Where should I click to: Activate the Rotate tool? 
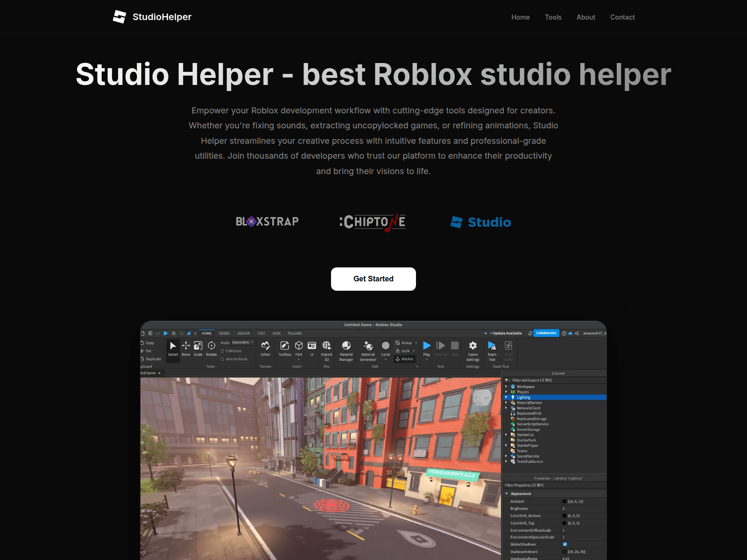tap(211, 349)
